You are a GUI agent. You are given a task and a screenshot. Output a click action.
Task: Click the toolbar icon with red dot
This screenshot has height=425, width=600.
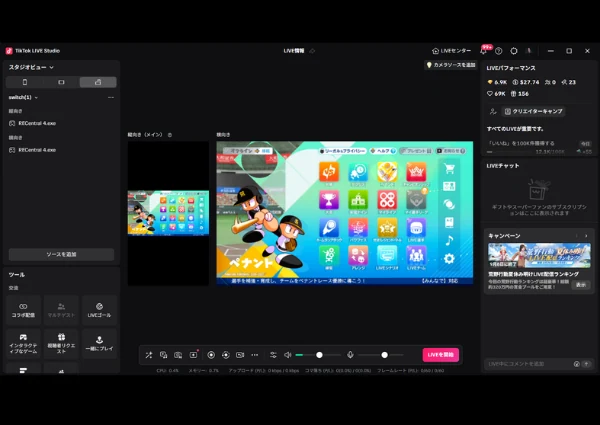point(194,355)
